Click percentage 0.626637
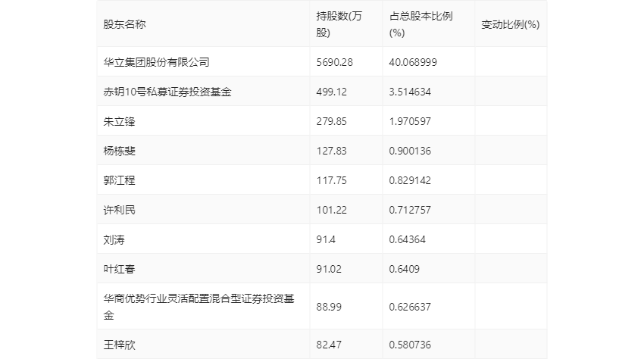 tap(410, 307)
